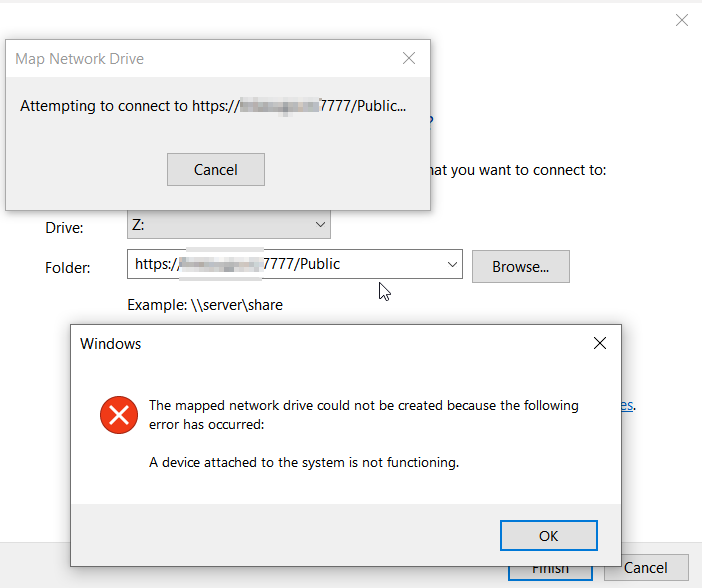The height and width of the screenshot is (588, 702).
Task: Close the main wizard window at top right
Action: 681,20
